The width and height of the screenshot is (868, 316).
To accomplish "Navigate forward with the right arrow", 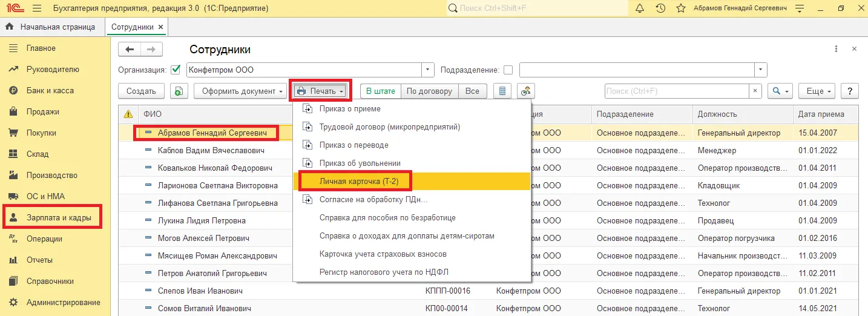I will (151, 50).
